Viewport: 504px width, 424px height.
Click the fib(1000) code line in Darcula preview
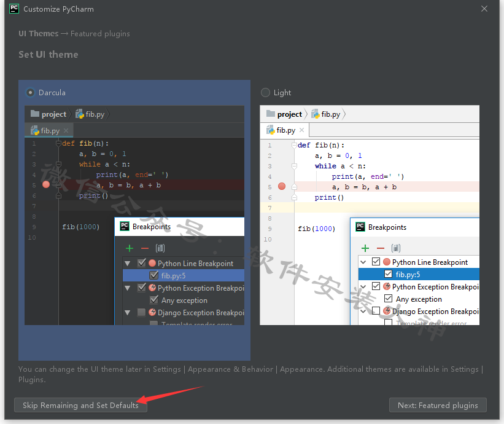pyautogui.click(x=80, y=227)
